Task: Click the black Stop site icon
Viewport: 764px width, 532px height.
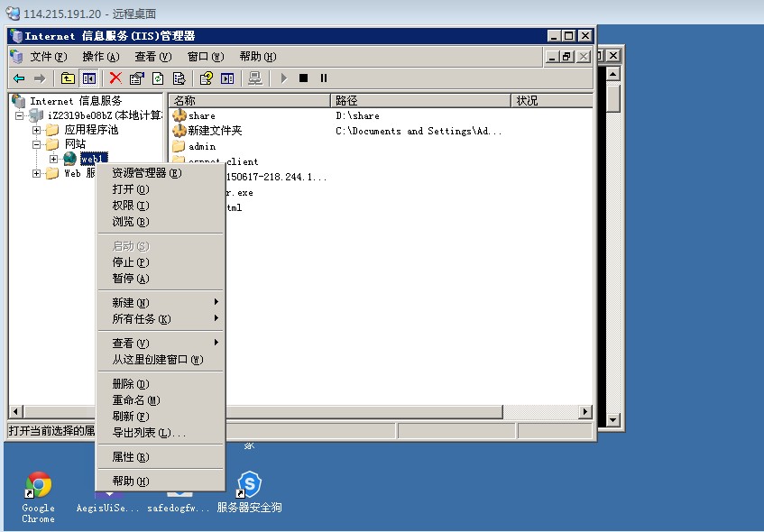Action: 303,78
